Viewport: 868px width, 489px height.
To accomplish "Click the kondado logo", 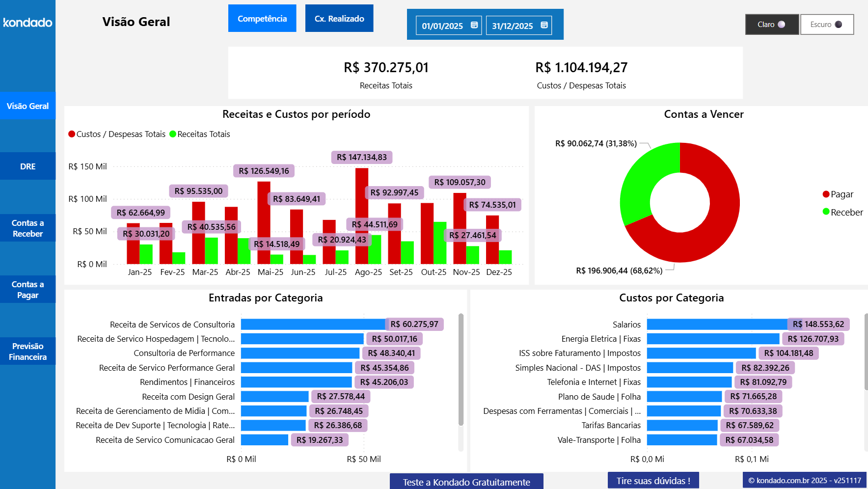I will pos(27,23).
